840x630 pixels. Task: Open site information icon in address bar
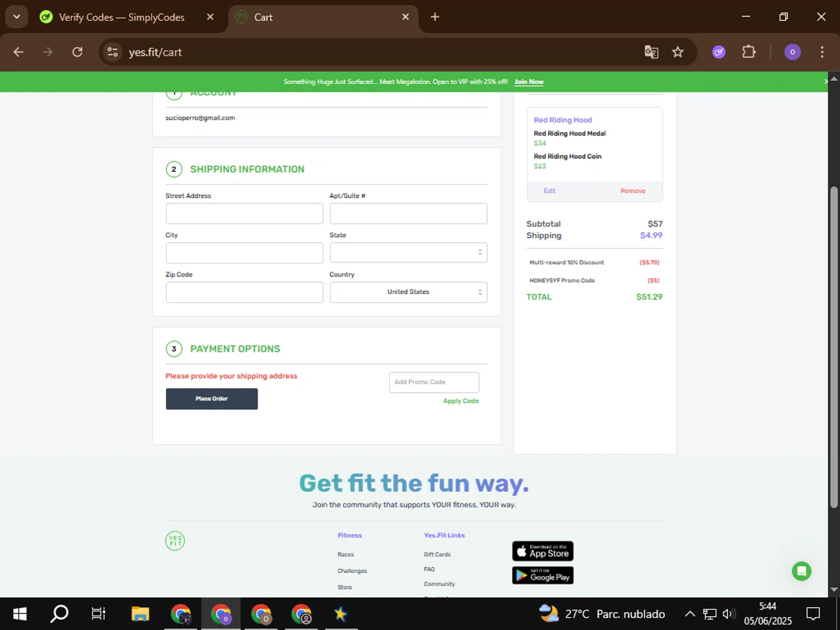click(x=113, y=52)
